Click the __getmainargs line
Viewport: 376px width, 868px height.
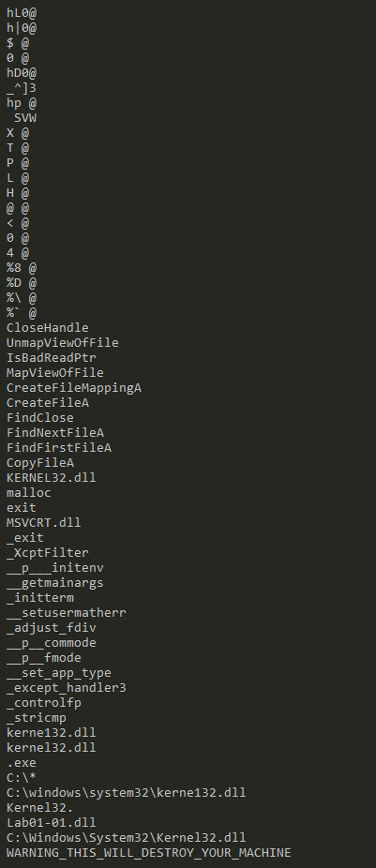point(54,582)
